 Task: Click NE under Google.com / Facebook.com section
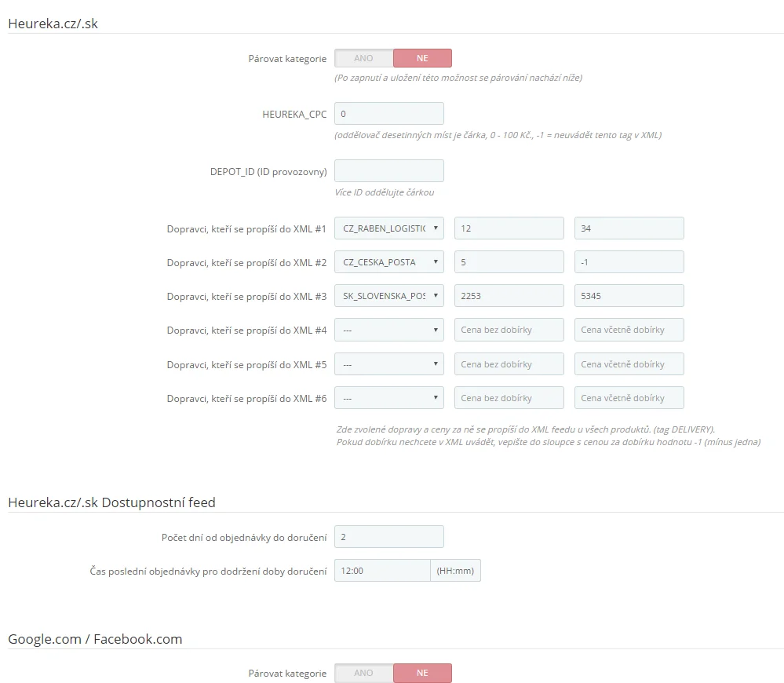click(x=422, y=673)
